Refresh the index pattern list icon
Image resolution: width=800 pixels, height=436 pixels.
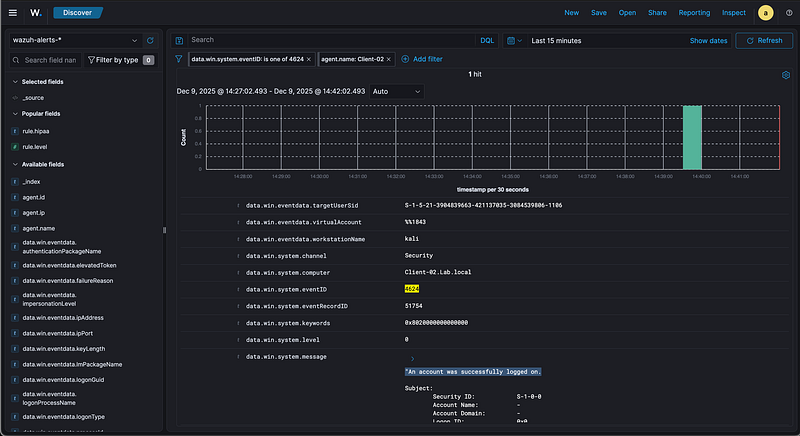(x=150, y=40)
